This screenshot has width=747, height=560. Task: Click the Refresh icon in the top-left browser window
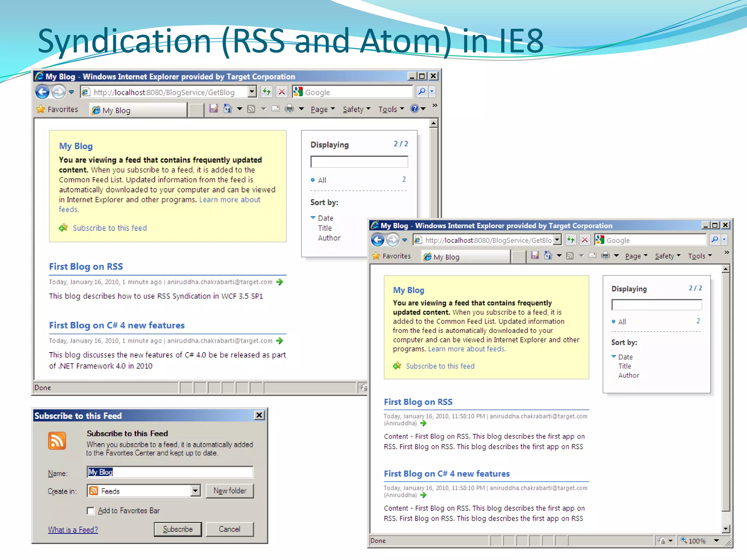(267, 92)
